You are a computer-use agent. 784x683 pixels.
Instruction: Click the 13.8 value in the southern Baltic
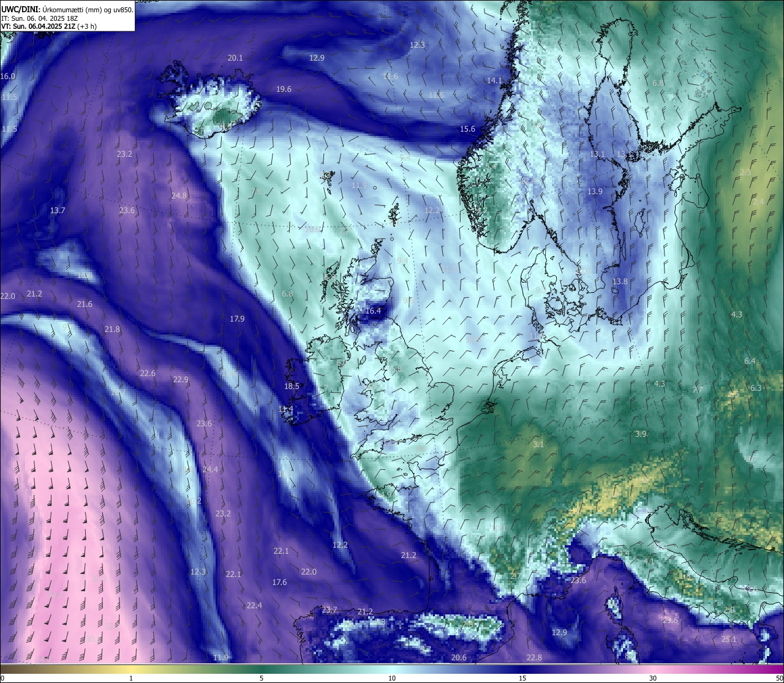point(620,282)
